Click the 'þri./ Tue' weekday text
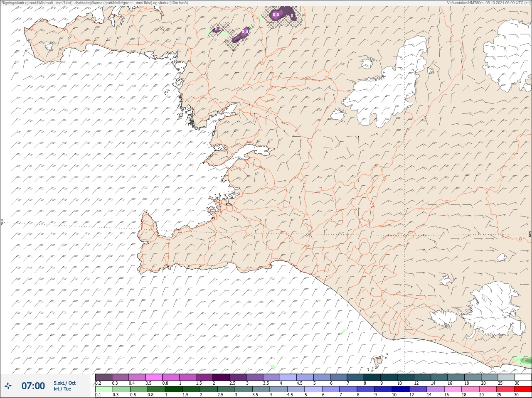 [62, 389]
